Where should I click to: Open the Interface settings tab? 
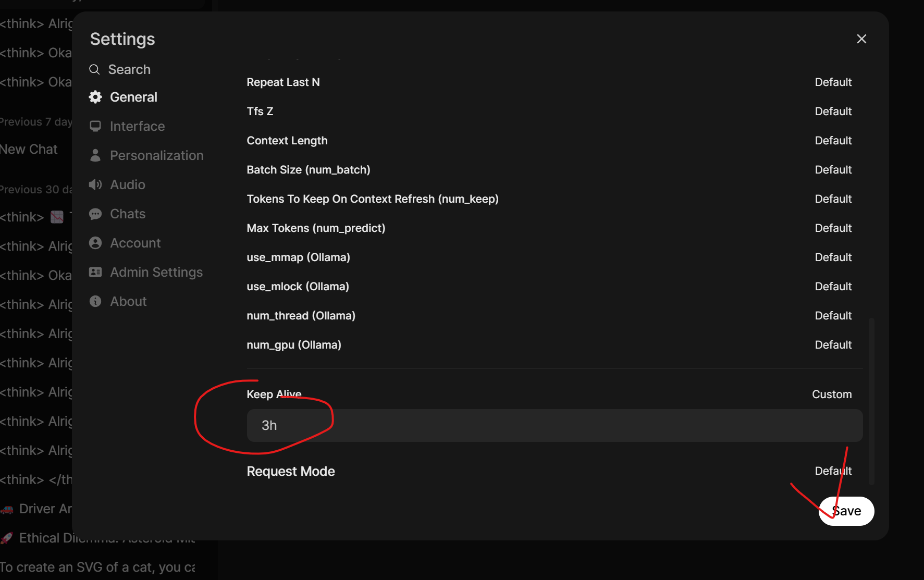(137, 127)
